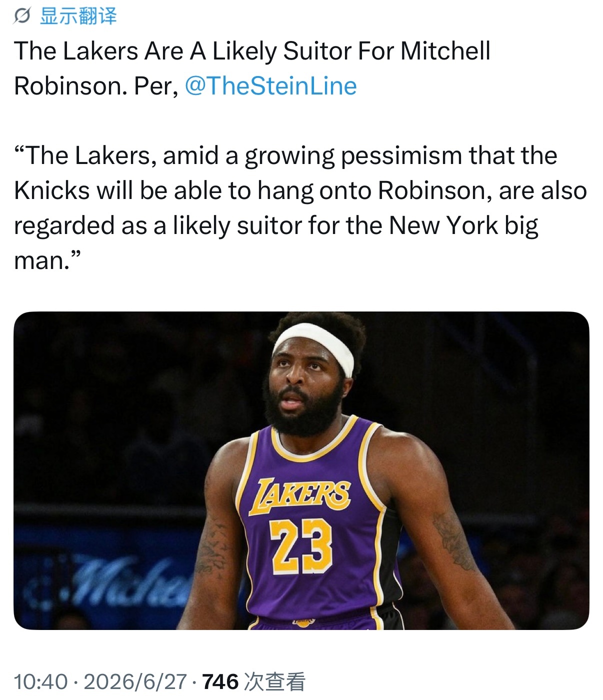Click the quoted line starting "“The Lakers, amid"

285,155
